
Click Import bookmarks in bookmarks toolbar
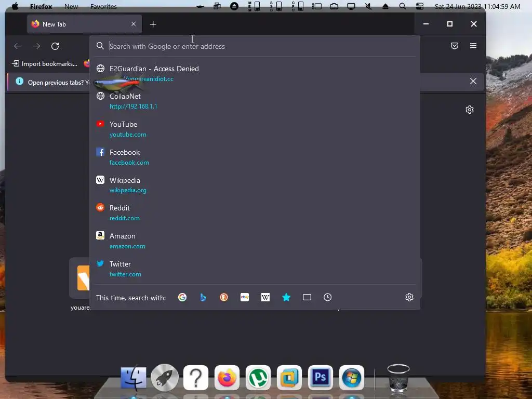point(45,64)
